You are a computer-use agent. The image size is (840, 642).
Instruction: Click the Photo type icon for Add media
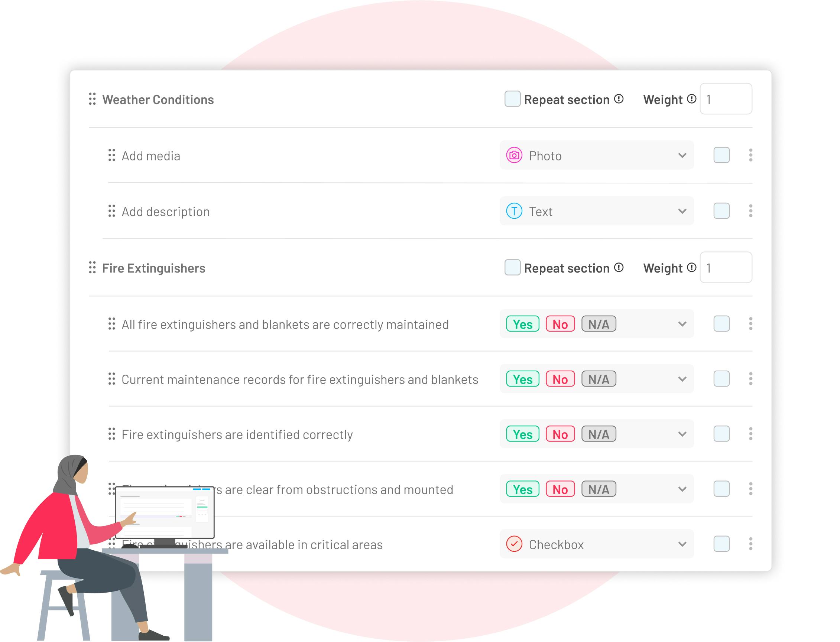tap(515, 156)
